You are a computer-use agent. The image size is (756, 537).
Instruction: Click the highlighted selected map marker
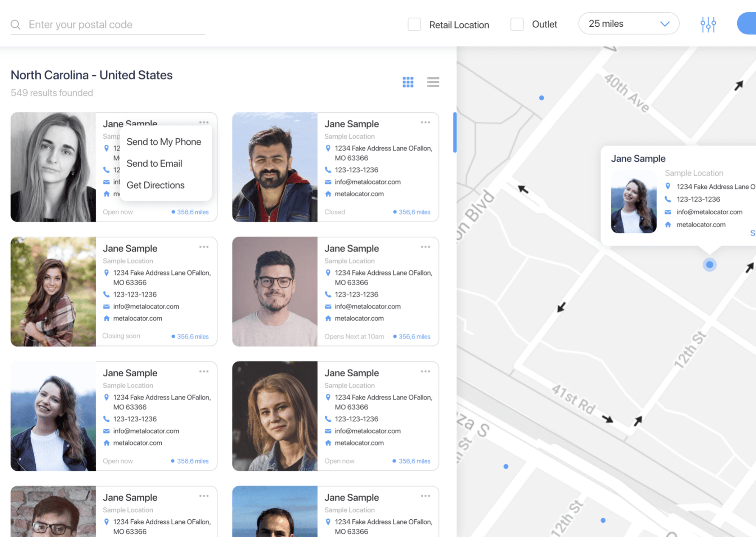709,265
